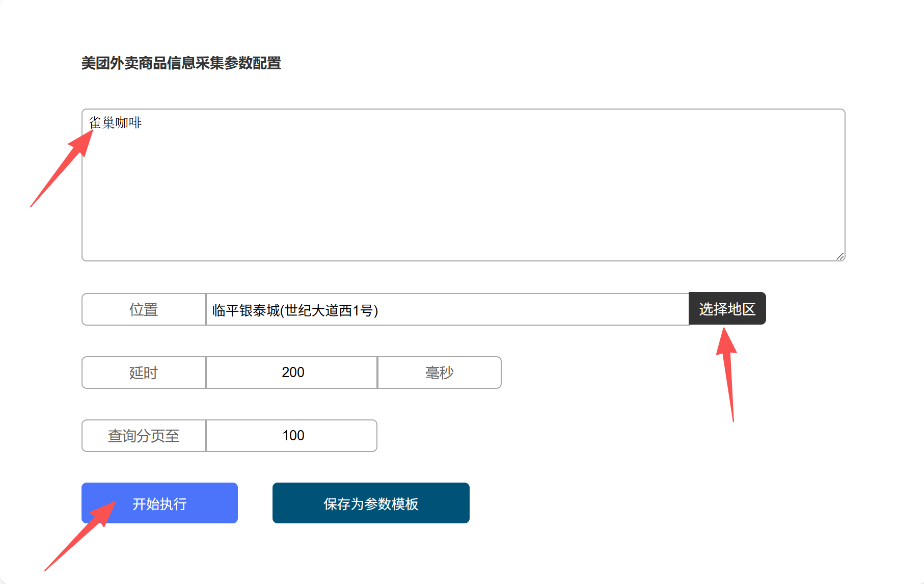
Task: Click the 延时 label
Action: click(x=144, y=373)
